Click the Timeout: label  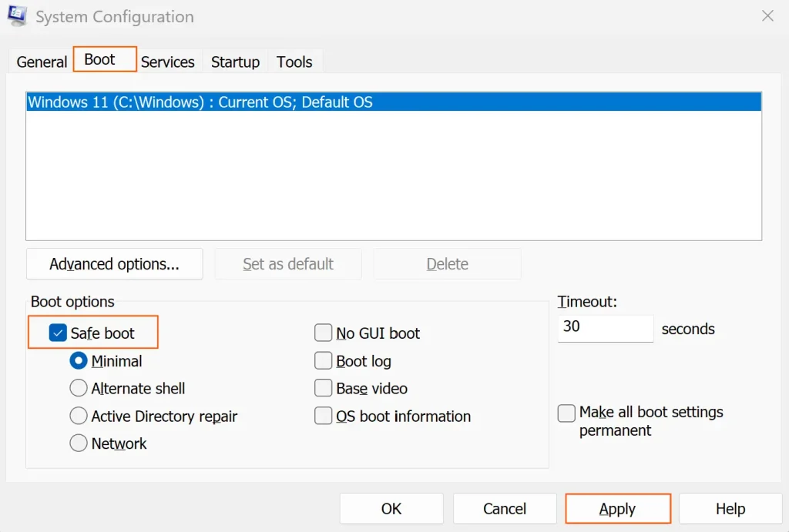(x=586, y=302)
